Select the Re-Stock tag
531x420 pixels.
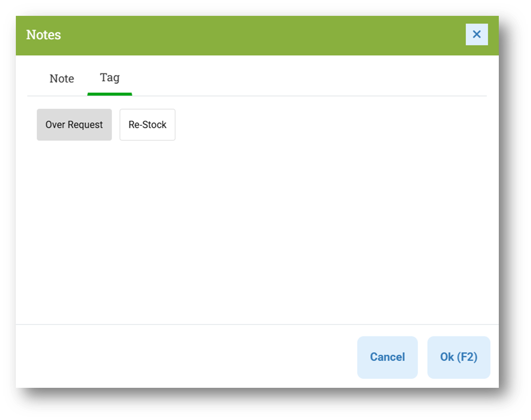[147, 125]
